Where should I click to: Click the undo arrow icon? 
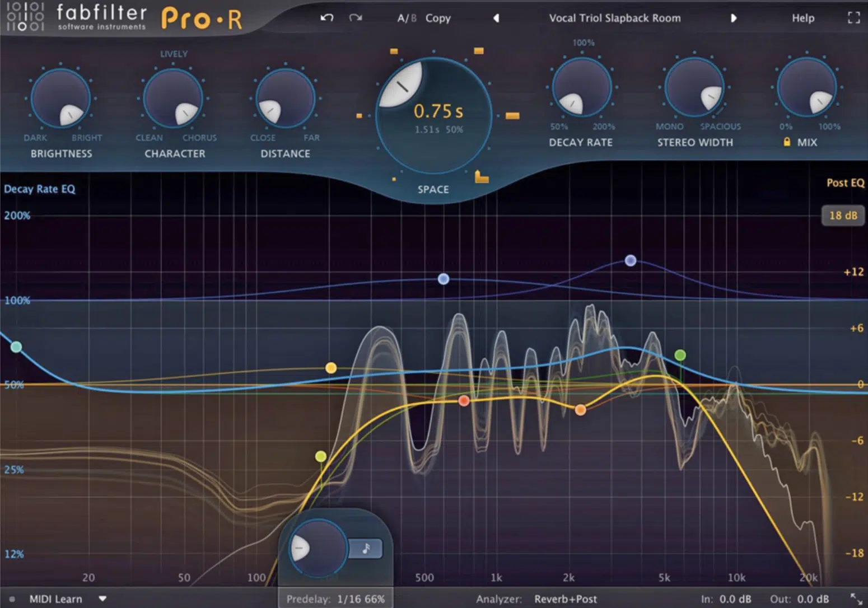coord(327,18)
